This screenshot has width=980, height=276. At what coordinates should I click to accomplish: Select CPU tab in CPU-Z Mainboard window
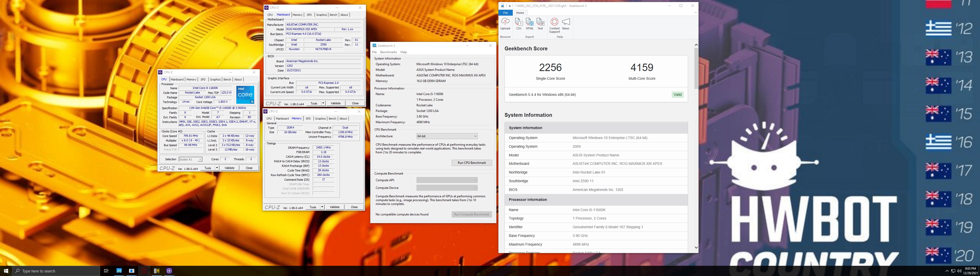[270, 15]
